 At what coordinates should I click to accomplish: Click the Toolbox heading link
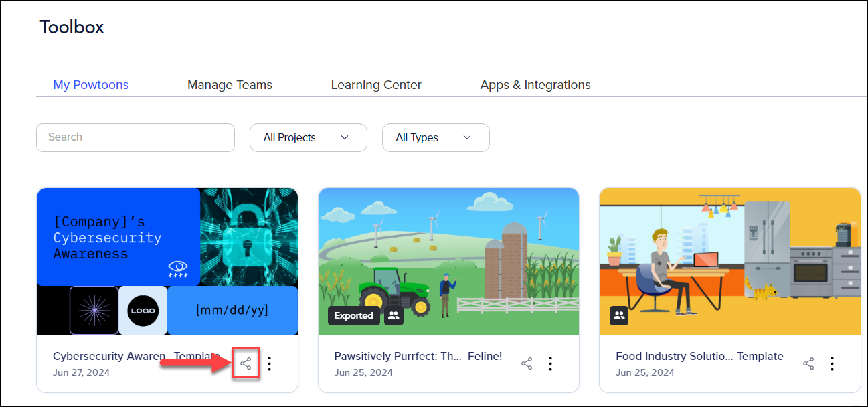point(72,27)
